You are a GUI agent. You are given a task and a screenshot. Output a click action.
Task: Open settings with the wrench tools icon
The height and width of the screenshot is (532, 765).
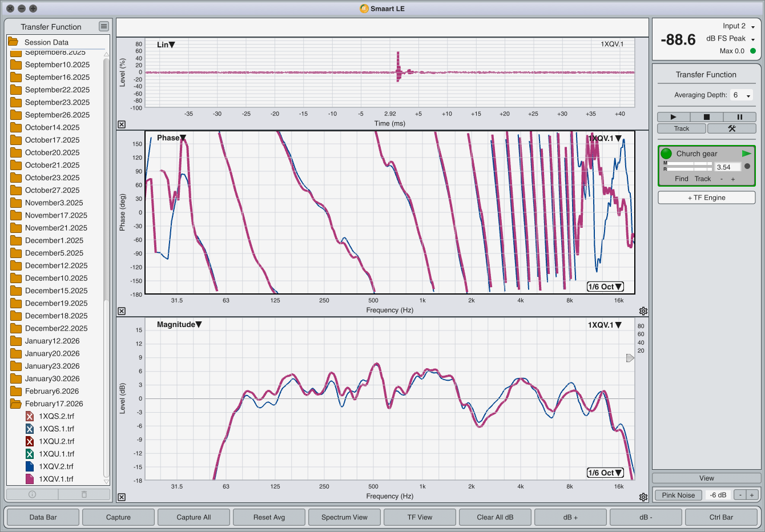click(x=731, y=128)
